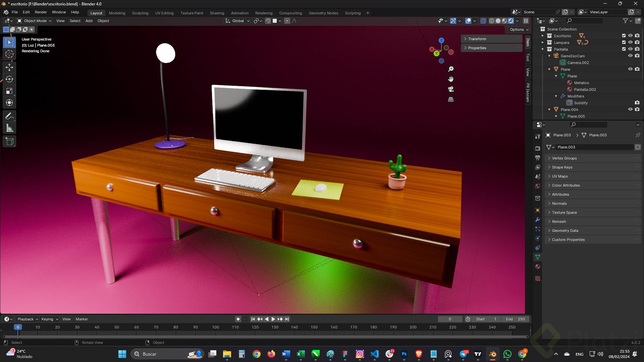644x362 pixels.
Task: Open the Render menu
Action: coord(41,12)
